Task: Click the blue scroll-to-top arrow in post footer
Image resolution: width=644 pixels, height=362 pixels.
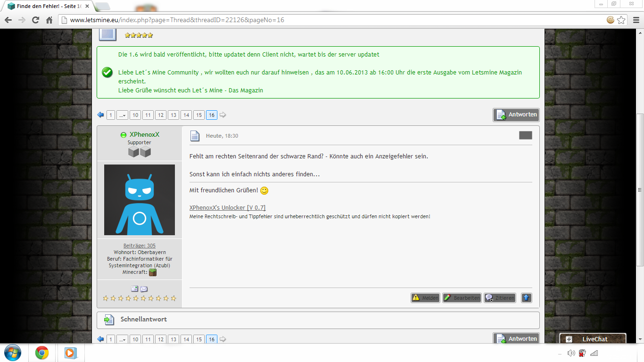Action: coord(526,298)
